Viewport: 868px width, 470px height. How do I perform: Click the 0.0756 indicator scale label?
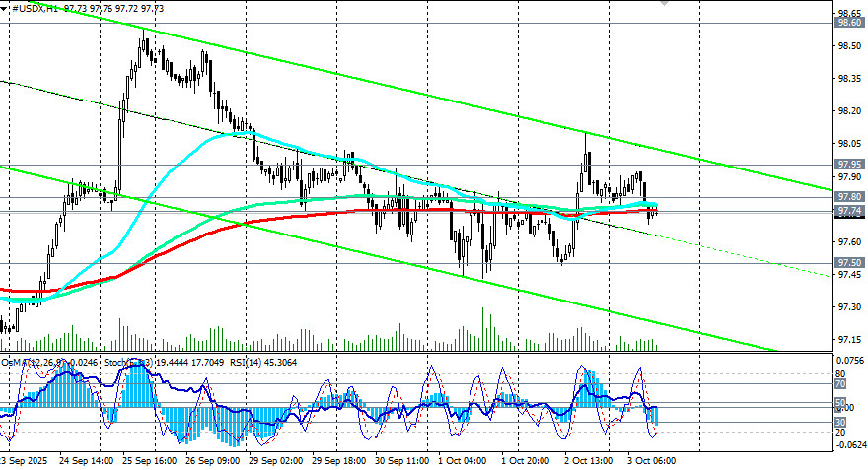[850, 361]
